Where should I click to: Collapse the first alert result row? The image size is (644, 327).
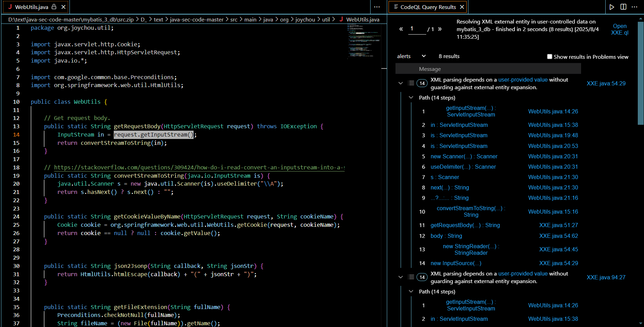401,83
